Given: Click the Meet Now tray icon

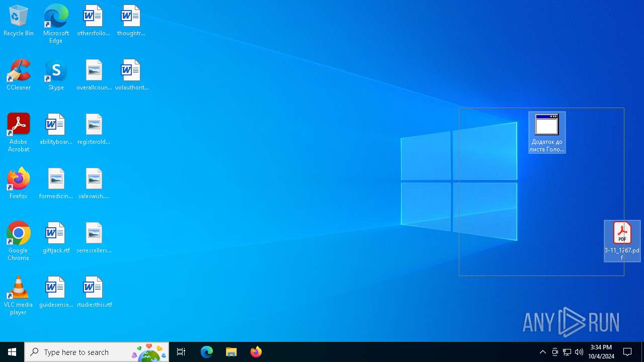Looking at the screenshot, I should pos(555,352).
